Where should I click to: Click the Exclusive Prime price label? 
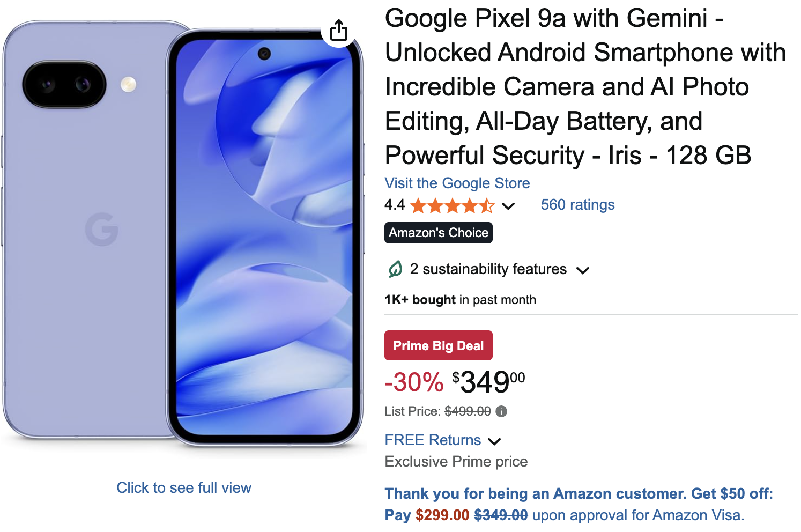[455, 461]
